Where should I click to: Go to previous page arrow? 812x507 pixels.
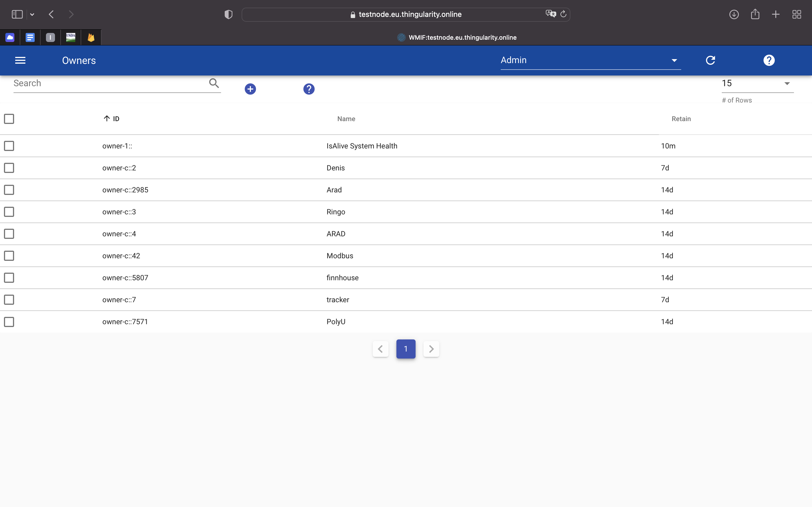click(x=380, y=349)
